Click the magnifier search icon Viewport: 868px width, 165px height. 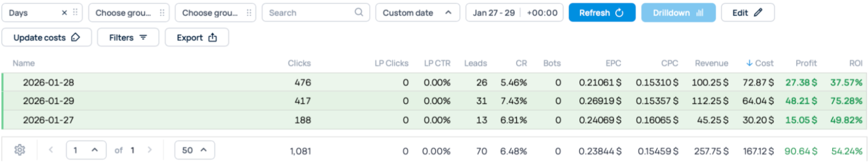coord(359,12)
